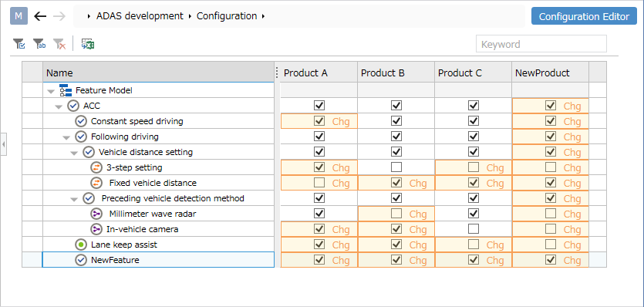Click Millimeter wave radar purple icon

(96, 214)
